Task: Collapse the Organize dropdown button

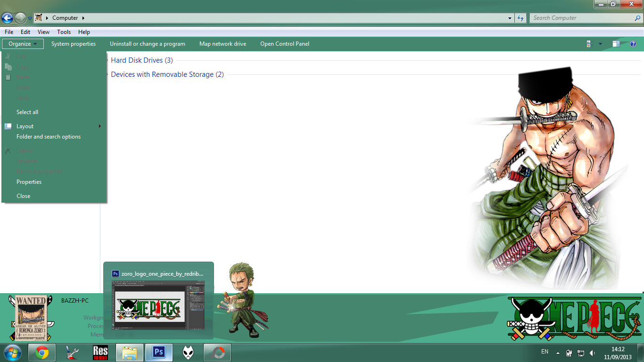Action: click(x=23, y=44)
